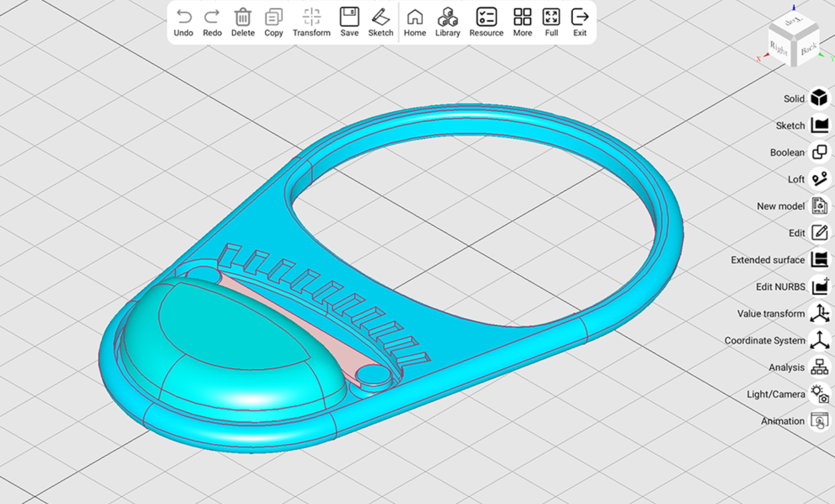Screen dimensions: 835x504
Task: Expand the More options grid
Action: tap(522, 18)
